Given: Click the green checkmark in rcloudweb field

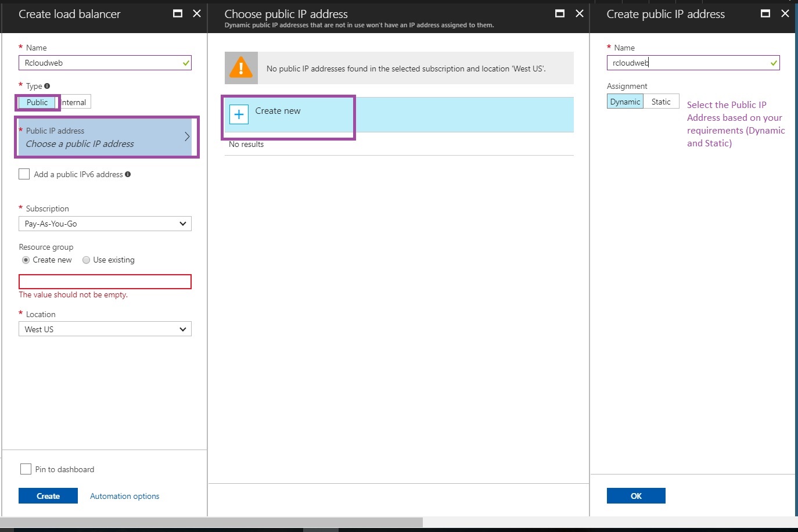Looking at the screenshot, I should click(773, 63).
